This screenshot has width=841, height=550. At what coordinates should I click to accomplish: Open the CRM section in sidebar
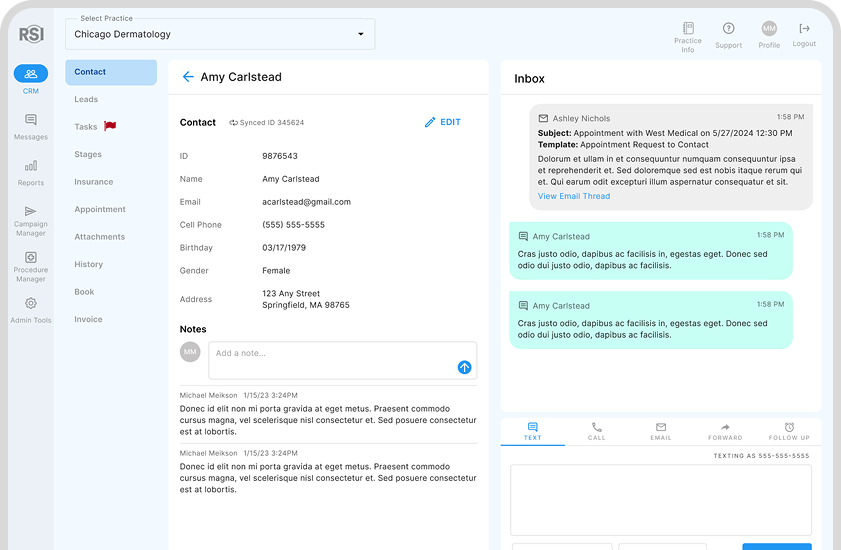pos(30,75)
